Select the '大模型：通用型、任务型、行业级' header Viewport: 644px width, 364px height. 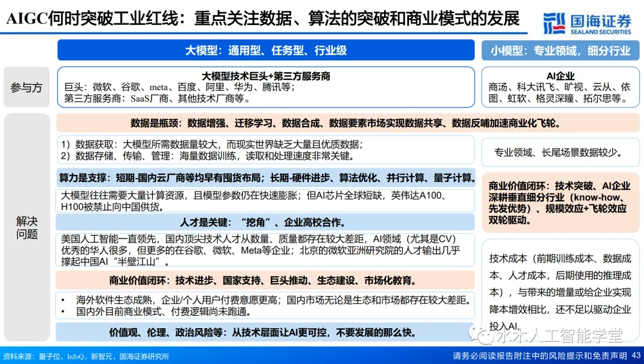tap(266, 50)
